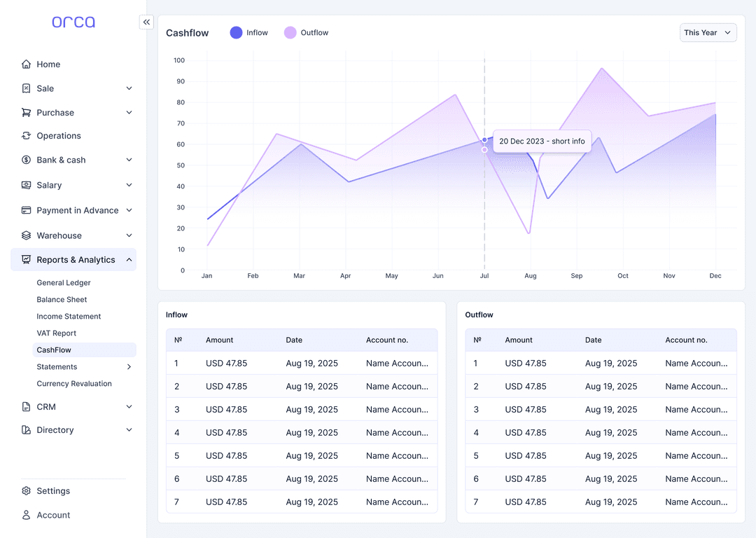Click the Directory icon

tap(27, 429)
